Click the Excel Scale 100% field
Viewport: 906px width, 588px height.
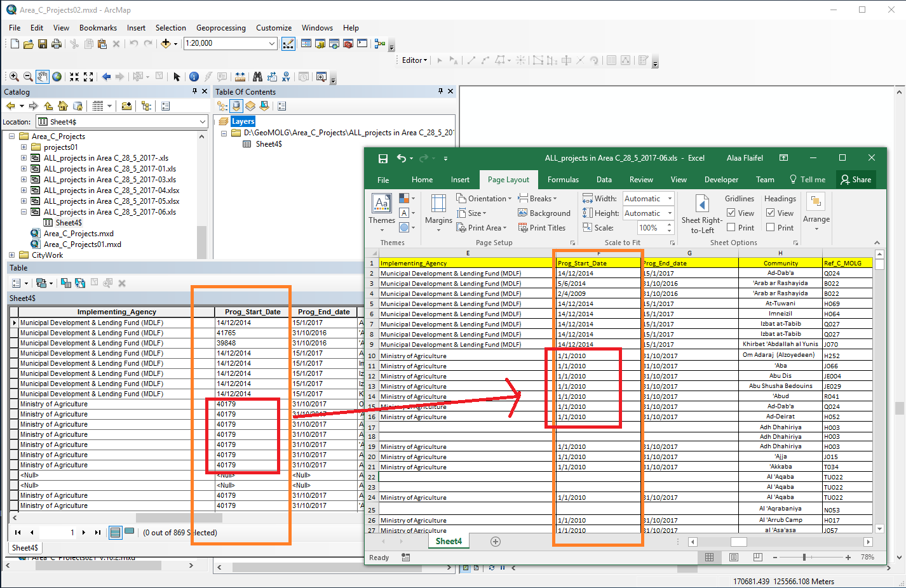tap(651, 228)
